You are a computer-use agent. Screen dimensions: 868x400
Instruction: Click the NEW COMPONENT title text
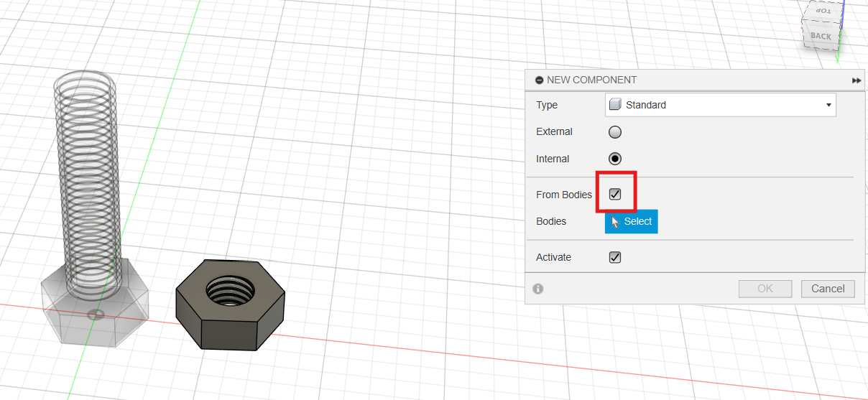tap(591, 80)
